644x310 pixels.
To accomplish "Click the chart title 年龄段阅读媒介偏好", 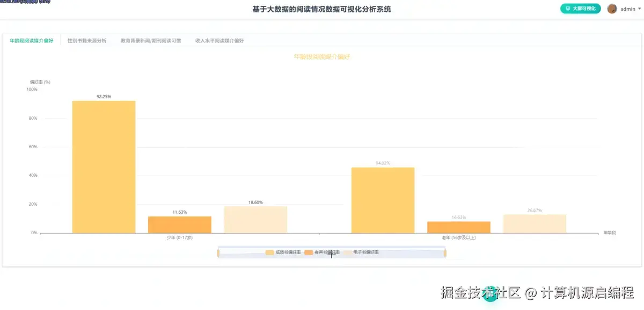I will tap(322, 56).
